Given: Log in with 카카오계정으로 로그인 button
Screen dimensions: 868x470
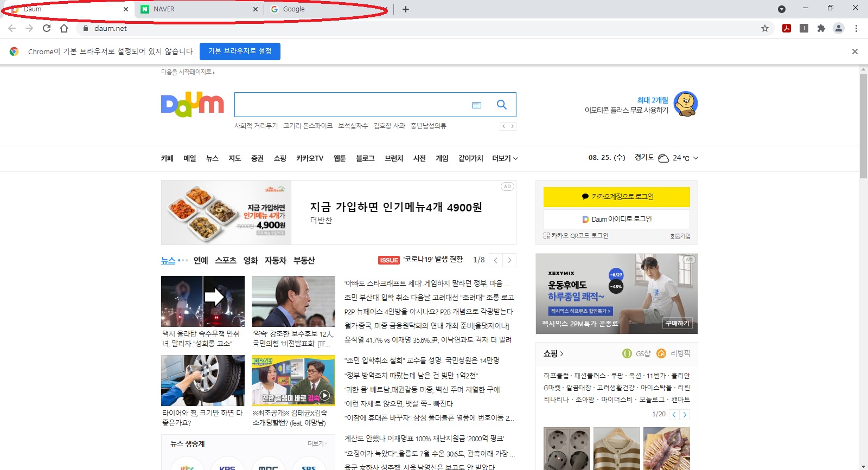Looking at the screenshot, I should pos(617,197).
